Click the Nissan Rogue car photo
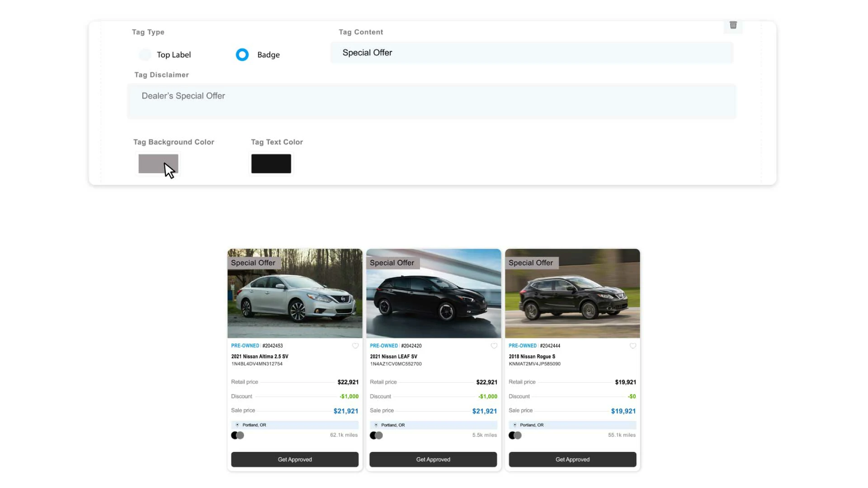 pyautogui.click(x=572, y=293)
